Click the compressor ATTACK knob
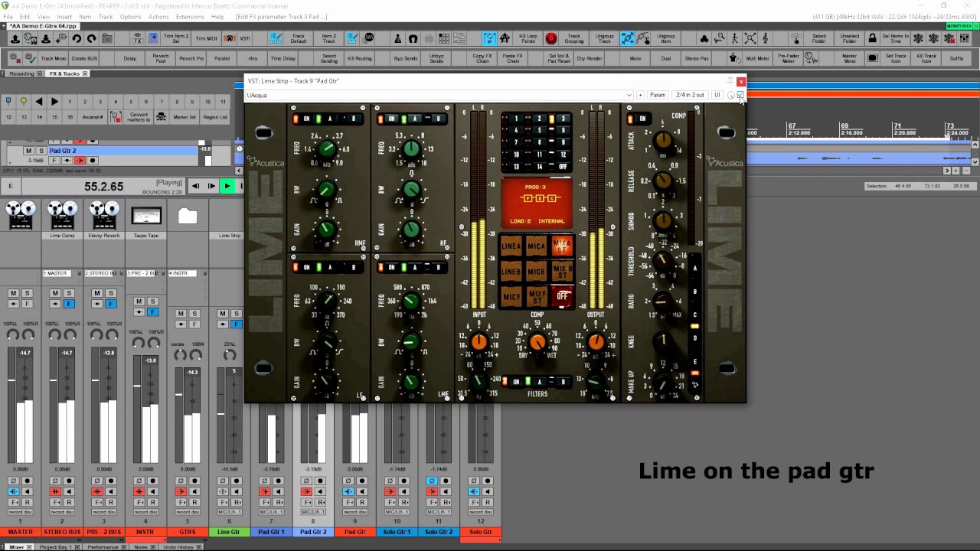The width and height of the screenshot is (980, 551). tap(663, 139)
